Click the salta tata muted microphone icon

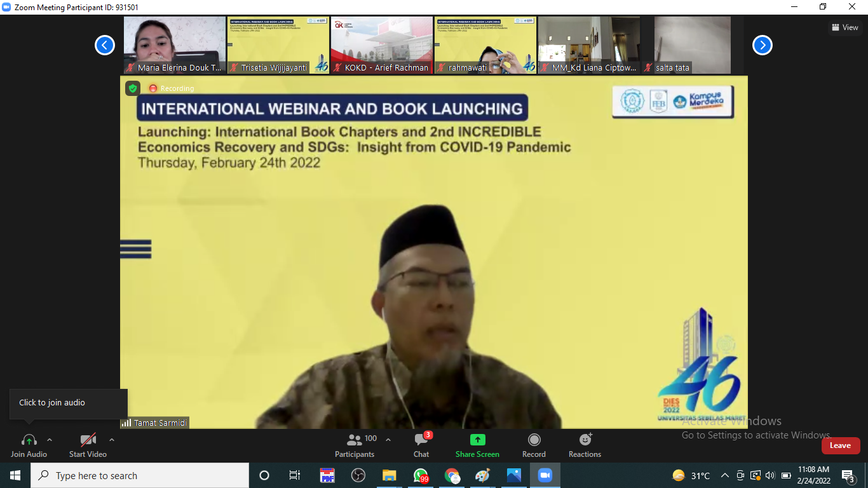tap(649, 67)
